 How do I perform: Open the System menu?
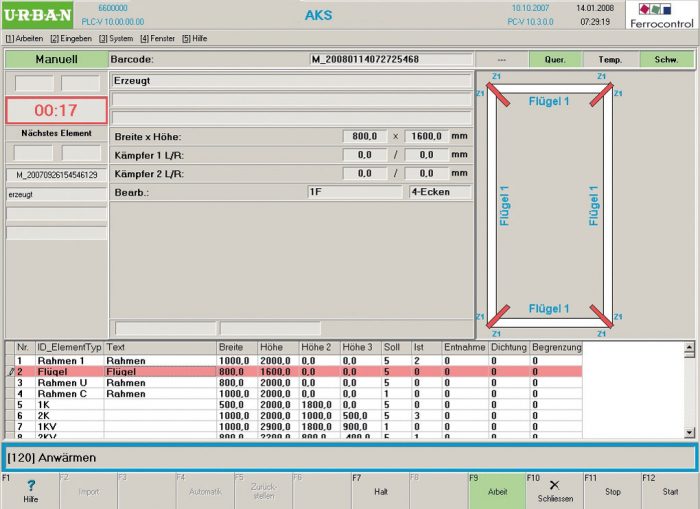click(x=116, y=38)
